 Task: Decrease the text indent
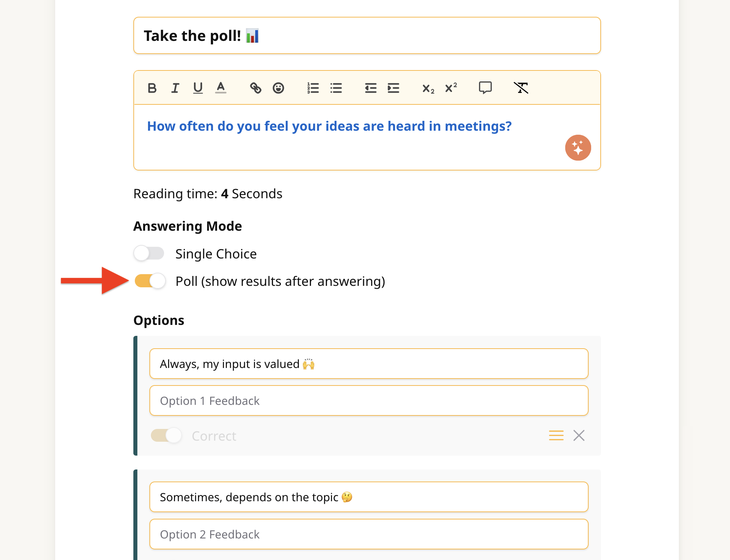point(370,88)
